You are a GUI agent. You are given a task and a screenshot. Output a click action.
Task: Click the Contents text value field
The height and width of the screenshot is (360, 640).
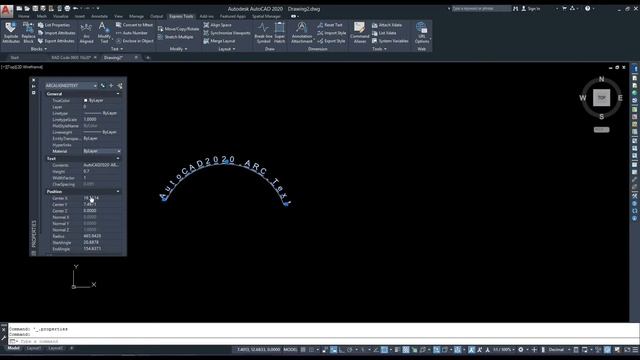pyautogui.click(x=101, y=165)
